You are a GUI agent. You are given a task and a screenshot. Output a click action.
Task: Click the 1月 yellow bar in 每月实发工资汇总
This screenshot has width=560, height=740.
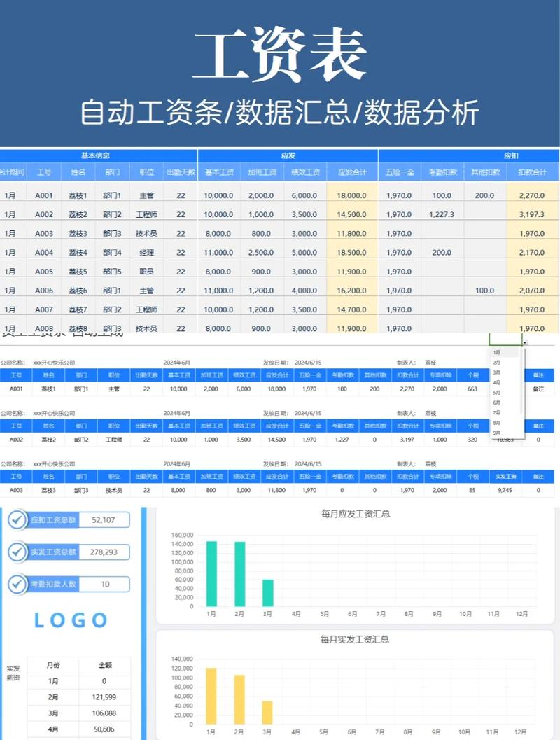click(211, 696)
